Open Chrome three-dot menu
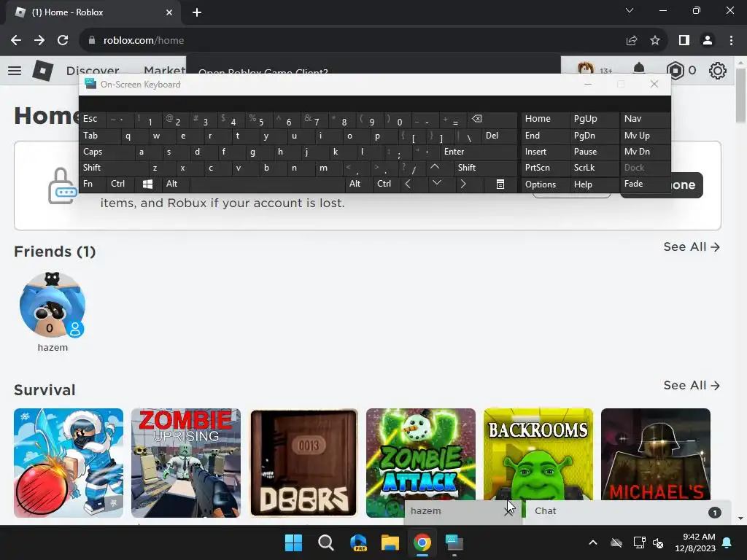Image resolution: width=747 pixels, height=560 pixels. coord(731,41)
